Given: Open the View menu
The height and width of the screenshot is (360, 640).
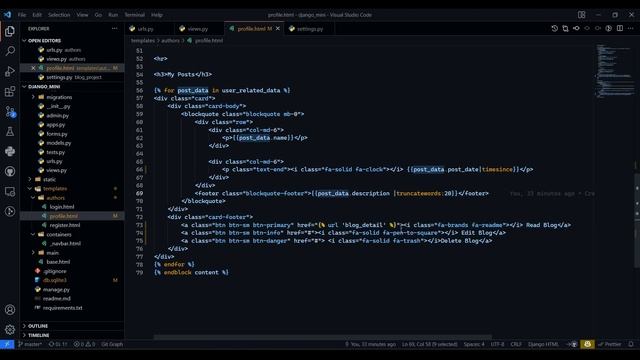Looking at the screenshot, I should pyautogui.click(x=82, y=15).
